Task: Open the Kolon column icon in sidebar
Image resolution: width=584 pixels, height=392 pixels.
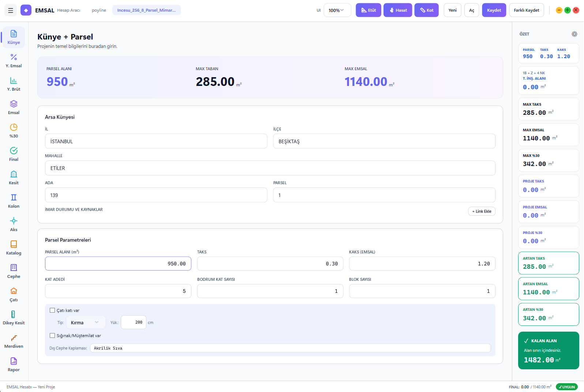Action: coord(14,197)
